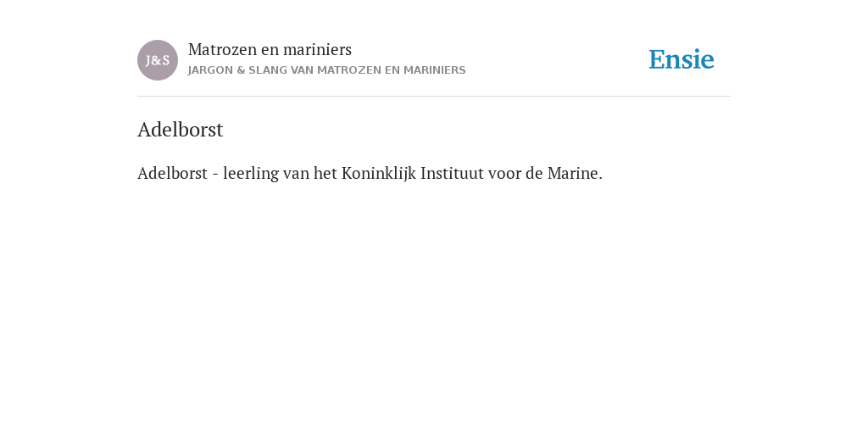868x434 pixels.
Task: Click the Adelborst definition sentence
Action: point(370,173)
